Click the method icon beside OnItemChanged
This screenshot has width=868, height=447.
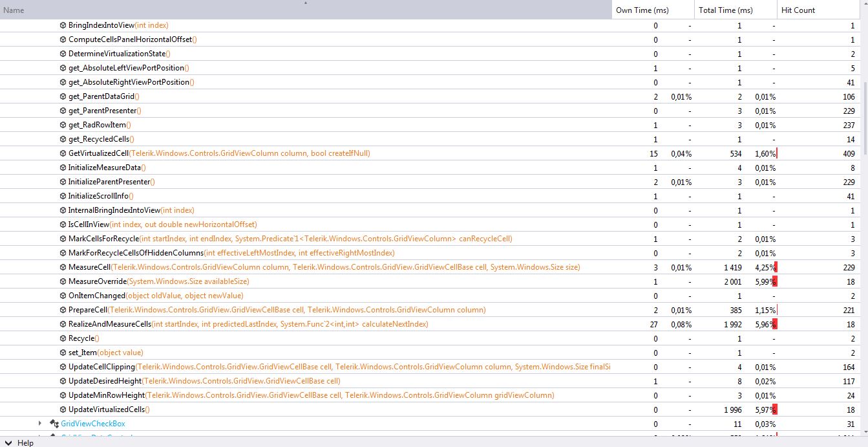(x=63, y=296)
